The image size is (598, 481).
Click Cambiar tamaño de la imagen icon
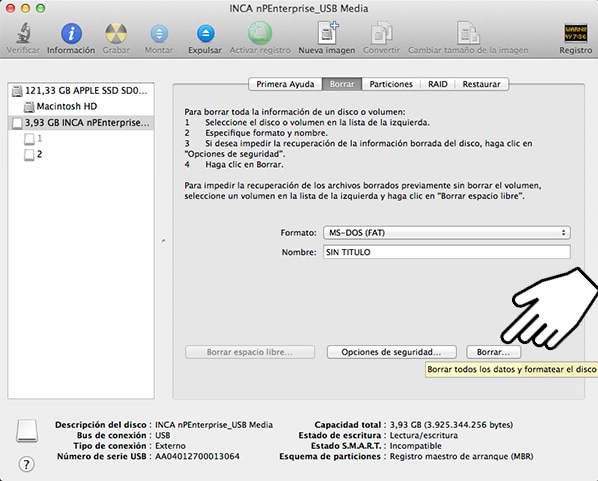[x=468, y=33]
